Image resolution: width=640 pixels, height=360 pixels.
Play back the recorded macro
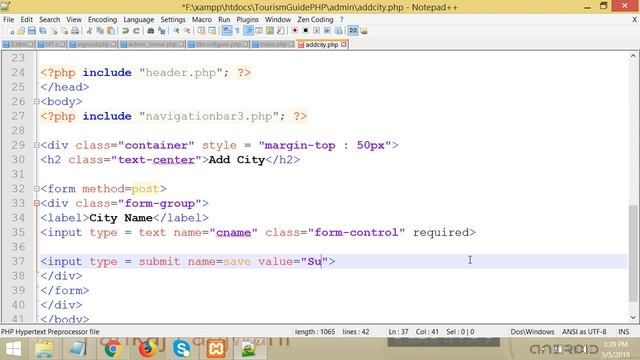point(316,31)
